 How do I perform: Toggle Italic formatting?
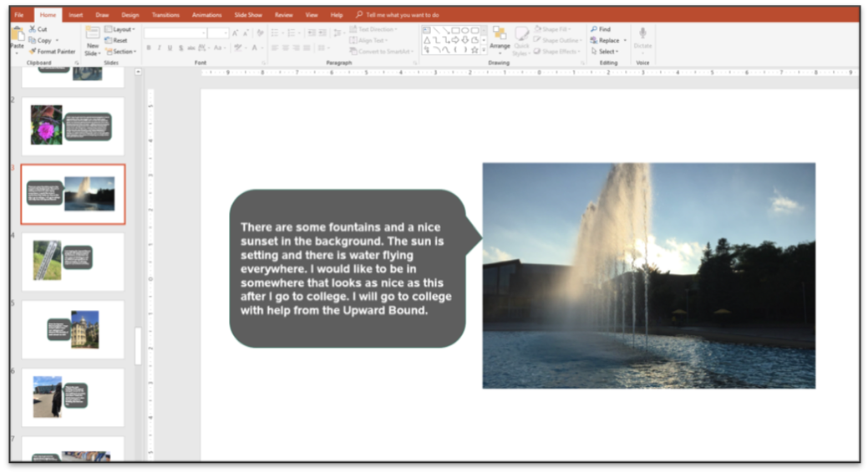point(160,48)
